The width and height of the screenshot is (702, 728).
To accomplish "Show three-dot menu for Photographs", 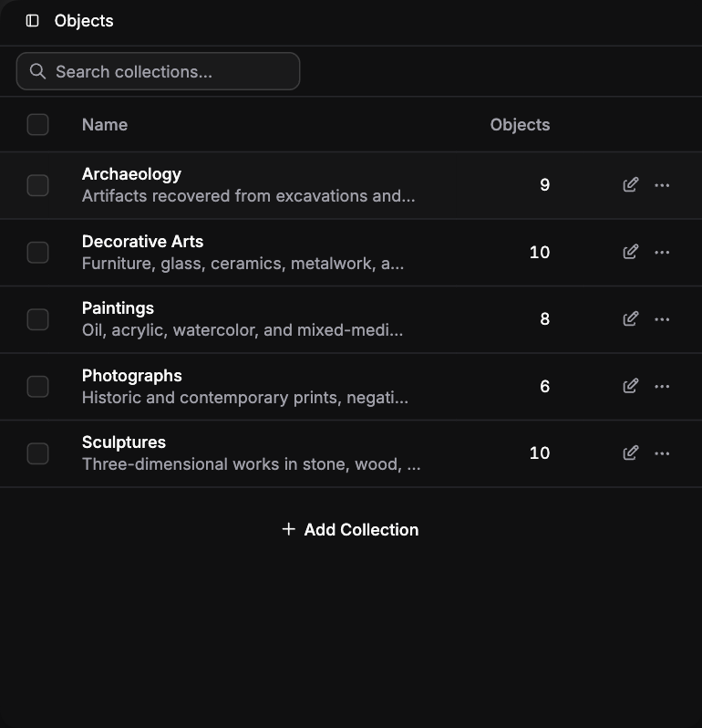I will tap(662, 386).
